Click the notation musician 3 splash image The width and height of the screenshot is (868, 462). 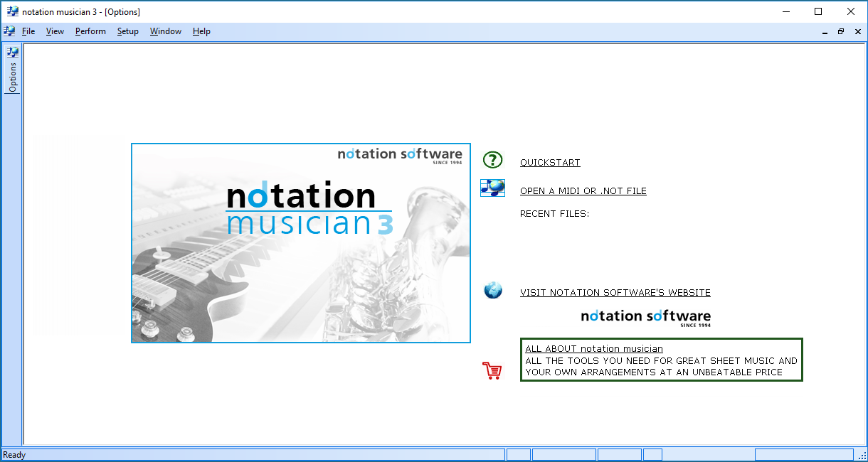pyautogui.click(x=300, y=242)
